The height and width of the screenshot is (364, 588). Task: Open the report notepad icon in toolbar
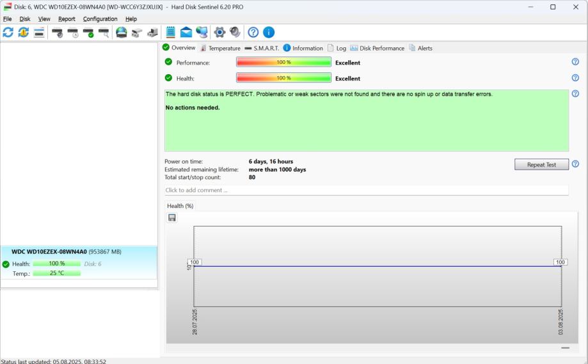171,33
